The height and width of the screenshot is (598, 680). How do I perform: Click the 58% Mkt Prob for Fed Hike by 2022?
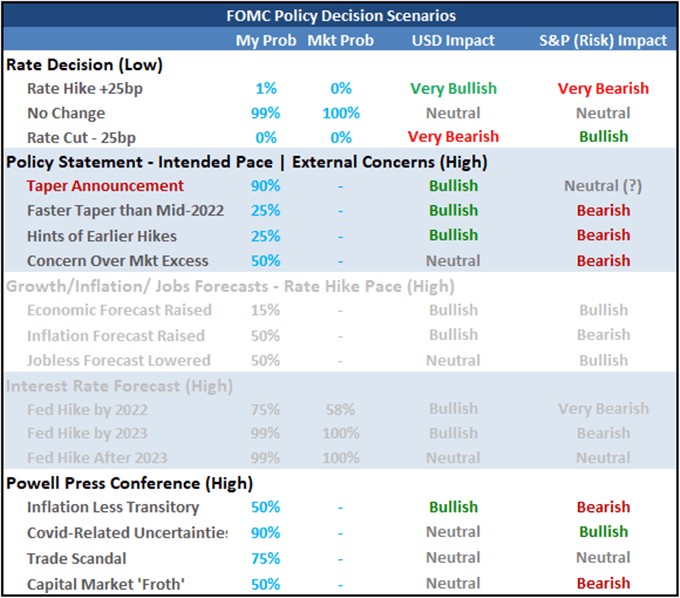click(x=340, y=410)
